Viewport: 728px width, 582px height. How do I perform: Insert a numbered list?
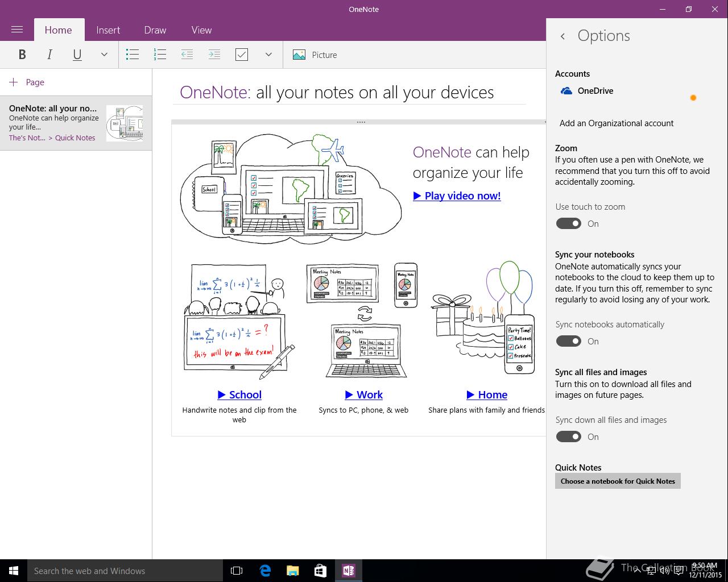[x=160, y=55]
